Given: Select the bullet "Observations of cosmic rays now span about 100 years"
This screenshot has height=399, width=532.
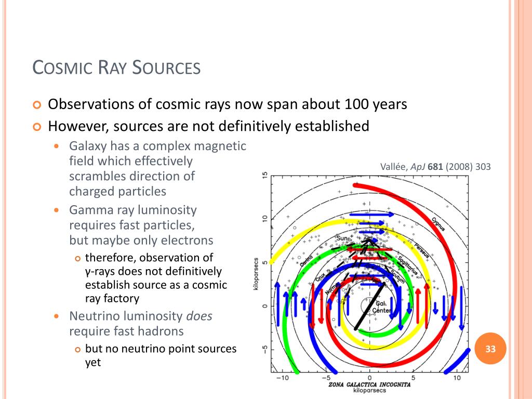Looking at the screenshot, I should (228, 104).
